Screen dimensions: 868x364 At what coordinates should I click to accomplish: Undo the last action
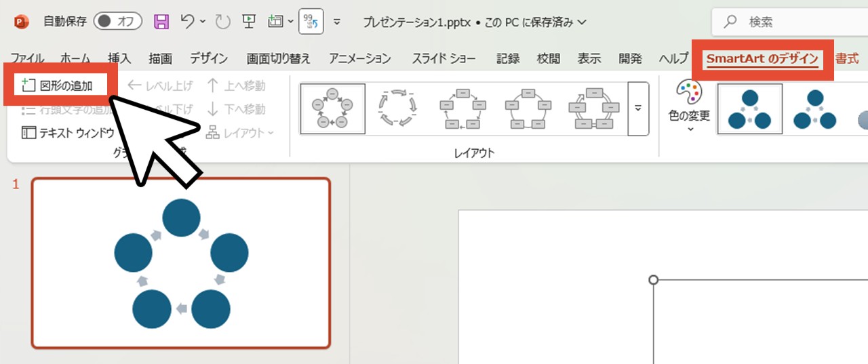tap(189, 22)
